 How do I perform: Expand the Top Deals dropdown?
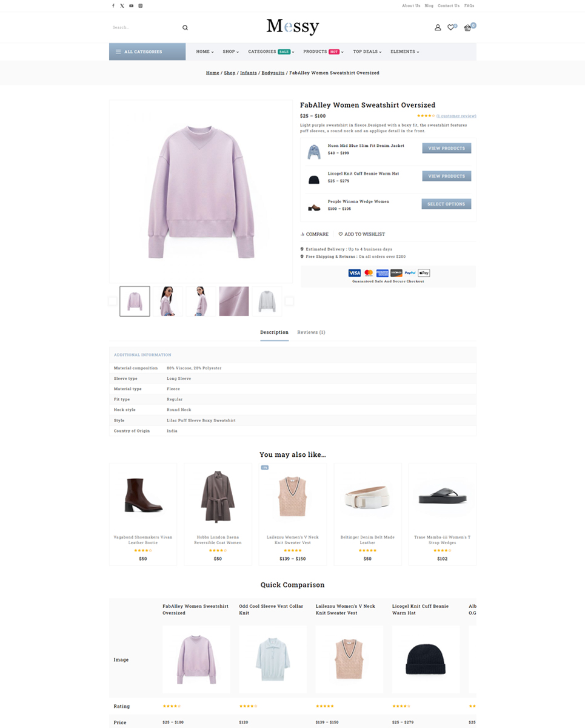(x=367, y=52)
